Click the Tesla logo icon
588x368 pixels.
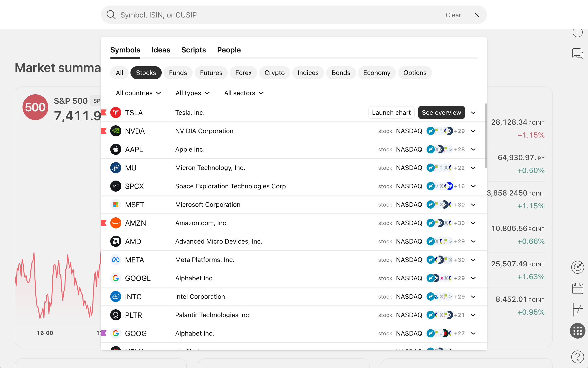(x=116, y=112)
